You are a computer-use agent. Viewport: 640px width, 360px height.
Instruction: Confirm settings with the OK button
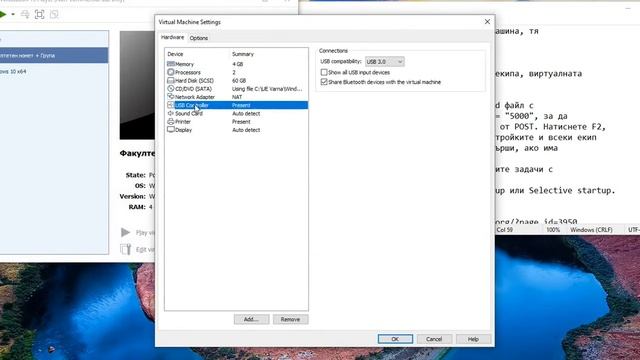click(395, 339)
